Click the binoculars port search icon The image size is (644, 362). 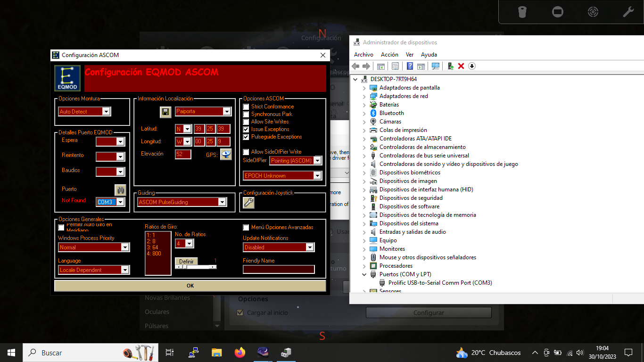pos(120,190)
